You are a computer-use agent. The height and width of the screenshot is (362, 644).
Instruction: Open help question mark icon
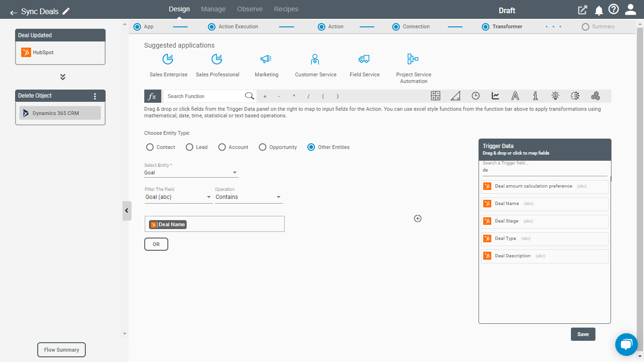[x=613, y=9]
